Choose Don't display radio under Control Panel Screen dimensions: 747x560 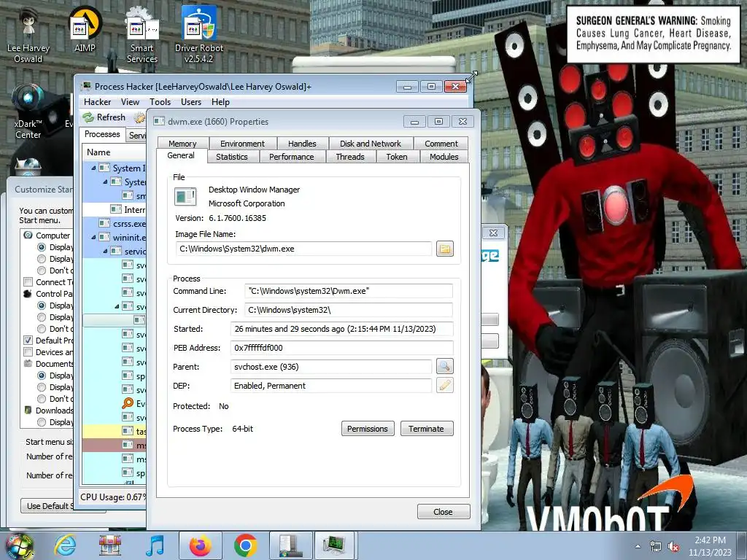coord(42,329)
